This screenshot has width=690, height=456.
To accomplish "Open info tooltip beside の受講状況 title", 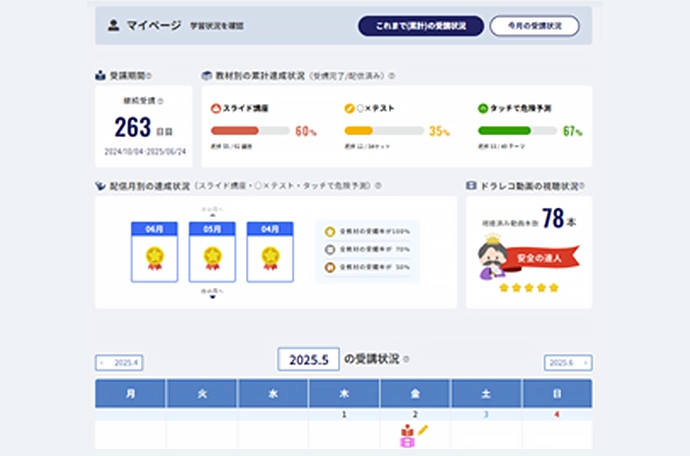I will tap(406, 359).
